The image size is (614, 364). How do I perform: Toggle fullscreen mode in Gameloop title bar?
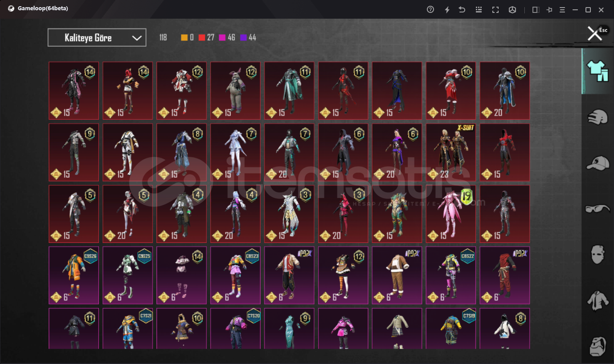coord(495,9)
